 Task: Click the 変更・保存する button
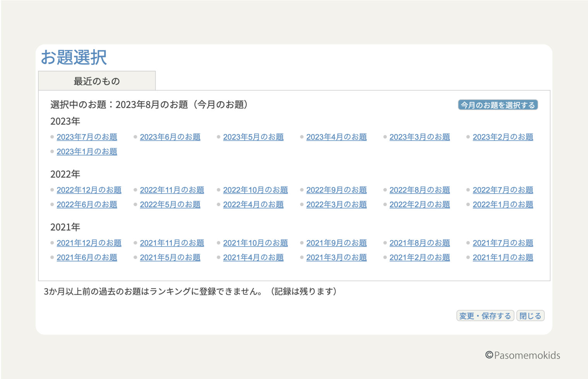click(x=485, y=316)
